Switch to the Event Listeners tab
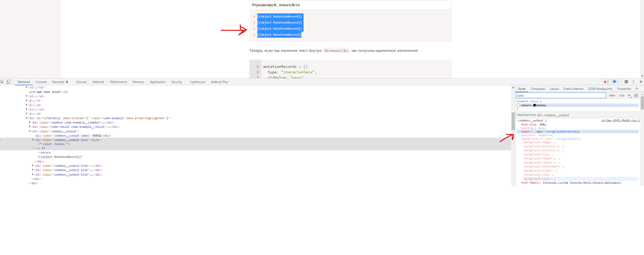This screenshot has width=644, height=255. (x=573, y=89)
